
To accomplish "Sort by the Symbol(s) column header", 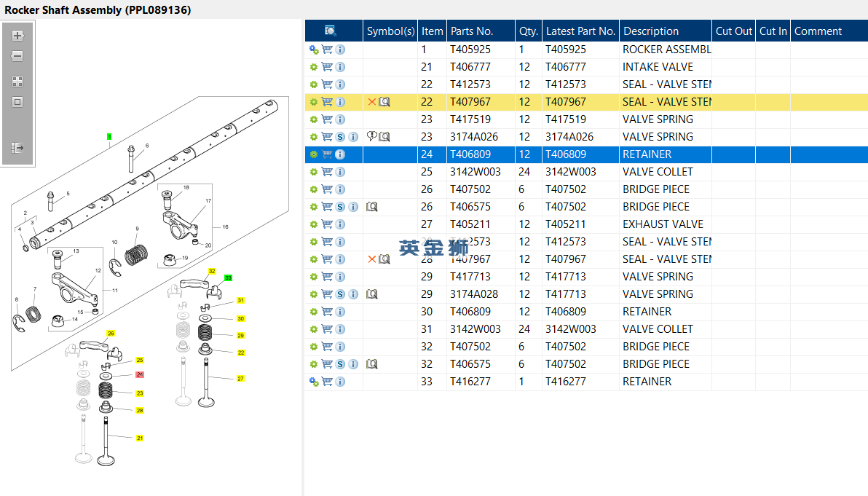I will pyautogui.click(x=390, y=31).
